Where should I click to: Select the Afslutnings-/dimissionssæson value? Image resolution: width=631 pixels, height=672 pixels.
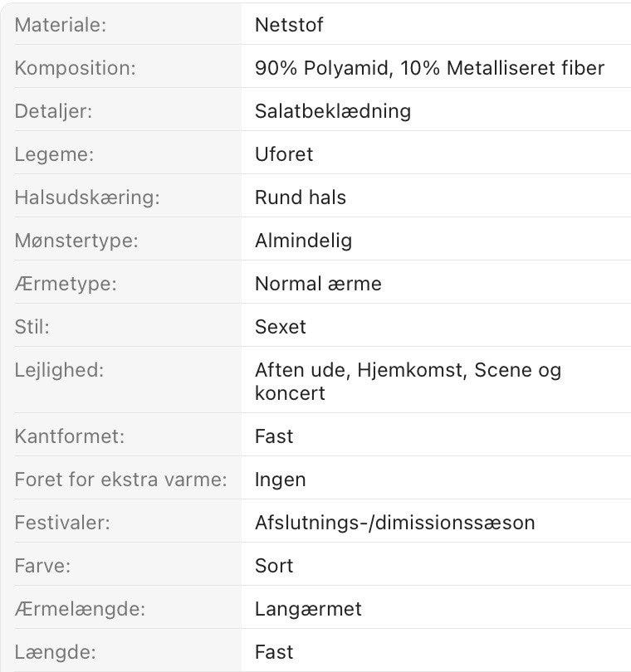(395, 523)
